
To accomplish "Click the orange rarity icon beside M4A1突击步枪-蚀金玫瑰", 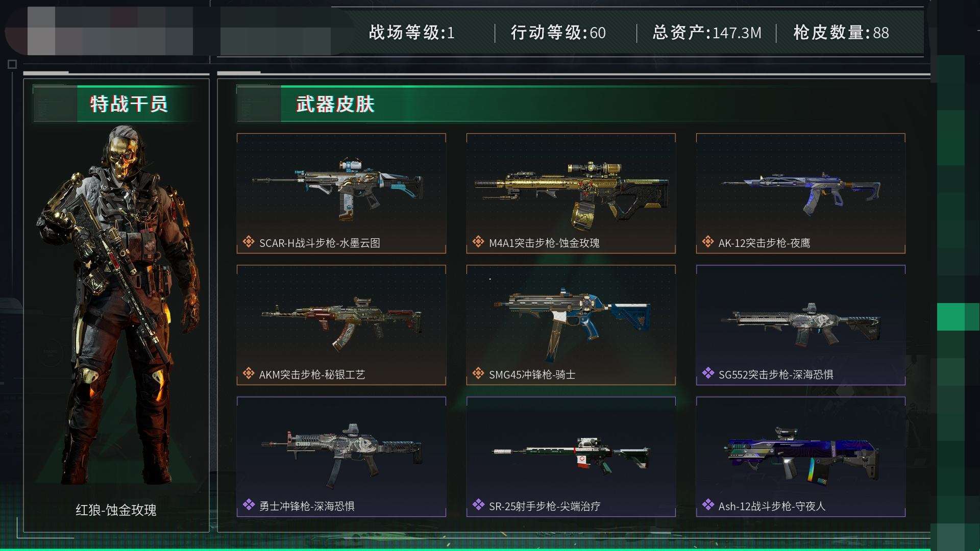I will coord(478,242).
